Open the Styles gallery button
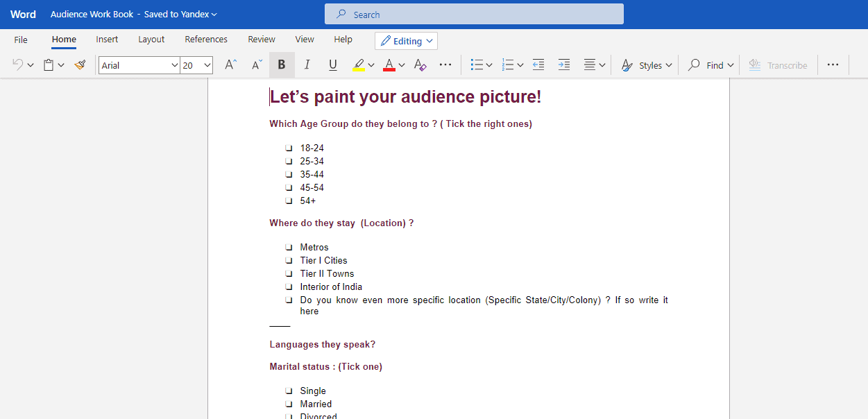The height and width of the screenshot is (419, 868). tap(647, 65)
